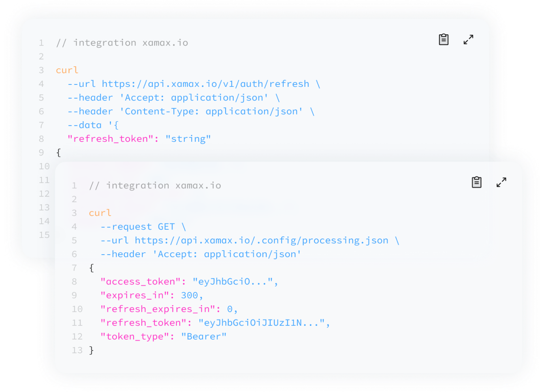This screenshot has width=544, height=392.
Task: Click the integration comment in front panel
Action: (x=155, y=186)
